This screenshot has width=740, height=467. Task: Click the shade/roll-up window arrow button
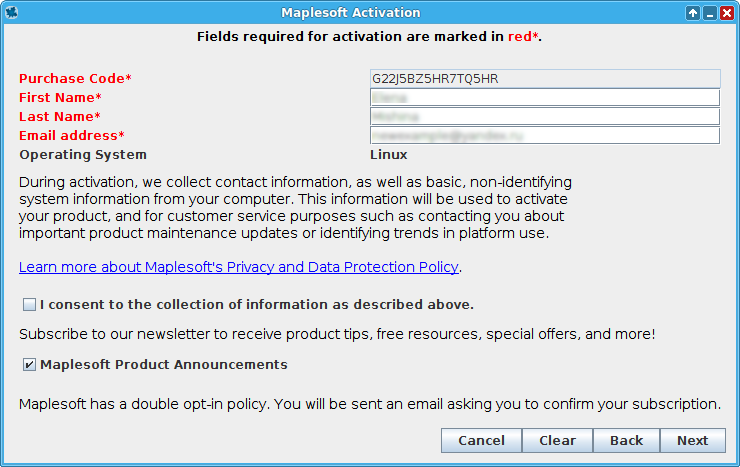(693, 13)
